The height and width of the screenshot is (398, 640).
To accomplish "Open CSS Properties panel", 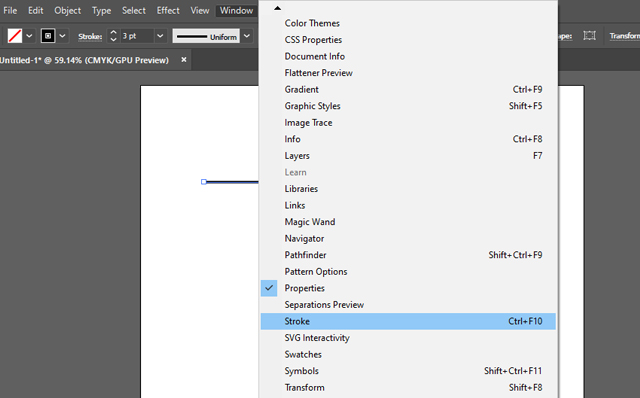I will point(408,40).
